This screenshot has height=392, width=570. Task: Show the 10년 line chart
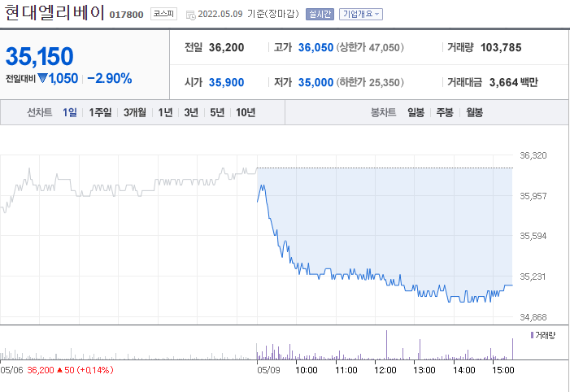[x=246, y=112]
